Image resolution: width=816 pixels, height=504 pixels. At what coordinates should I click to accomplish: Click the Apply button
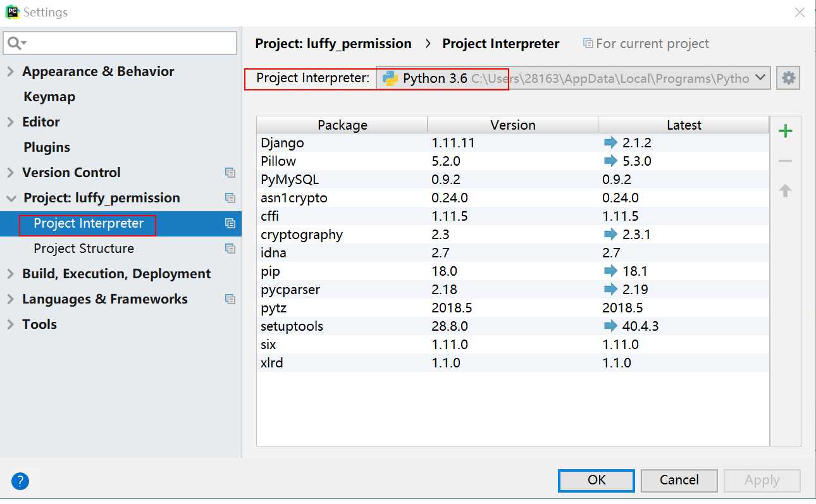762,481
